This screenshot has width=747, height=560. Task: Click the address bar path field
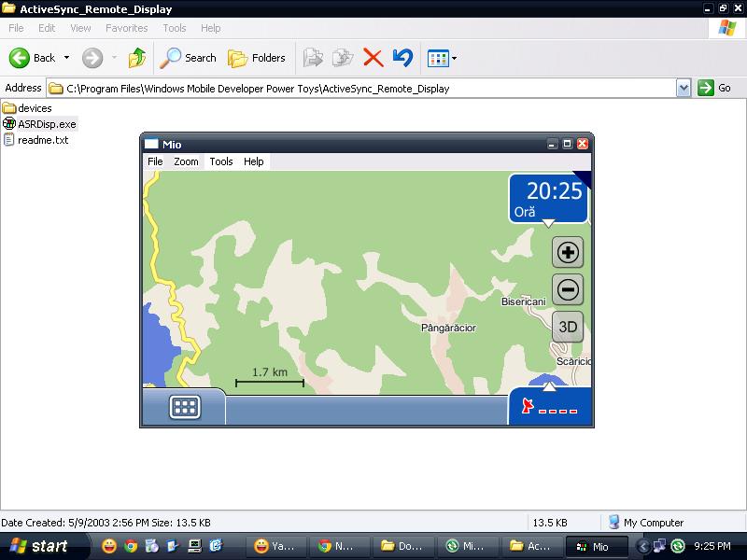point(364,89)
